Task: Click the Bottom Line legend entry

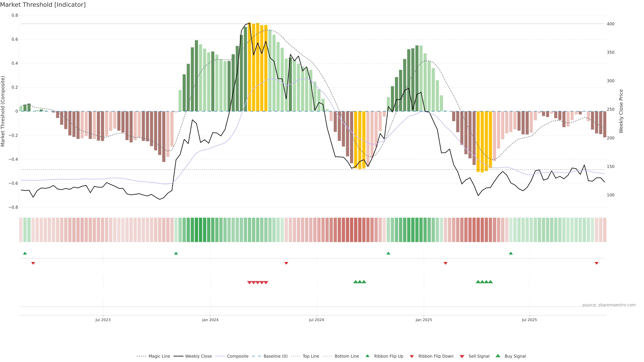Action: pyautogui.click(x=346, y=356)
